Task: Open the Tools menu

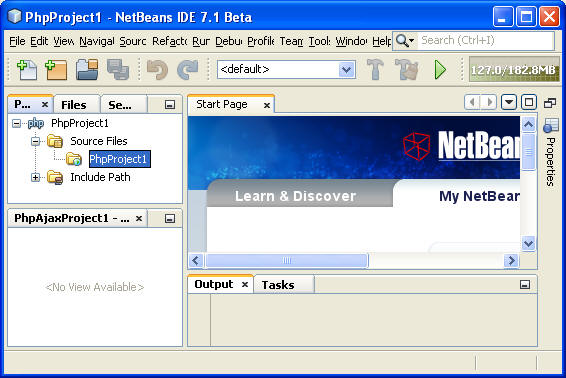Action: pos(319,41)
